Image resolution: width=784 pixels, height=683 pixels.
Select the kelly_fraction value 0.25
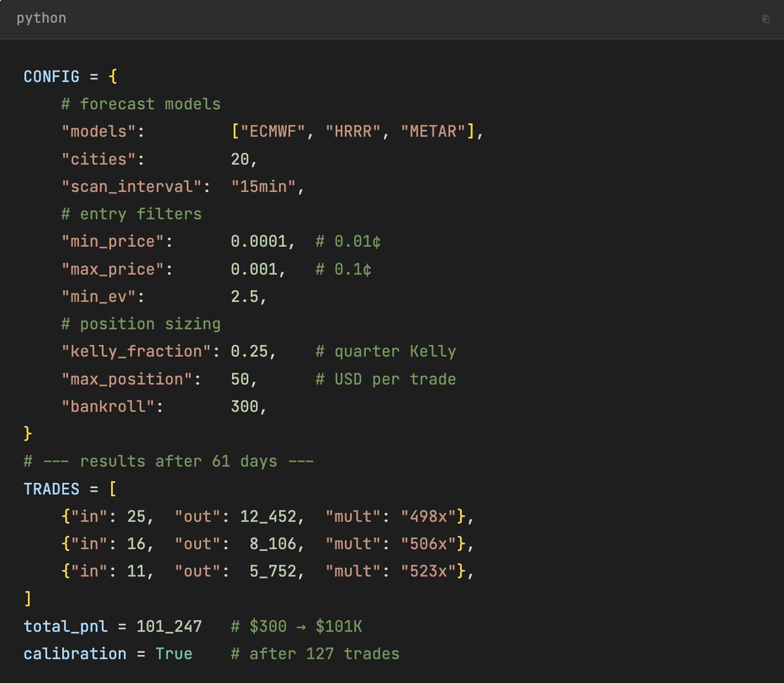click(250, 352)
